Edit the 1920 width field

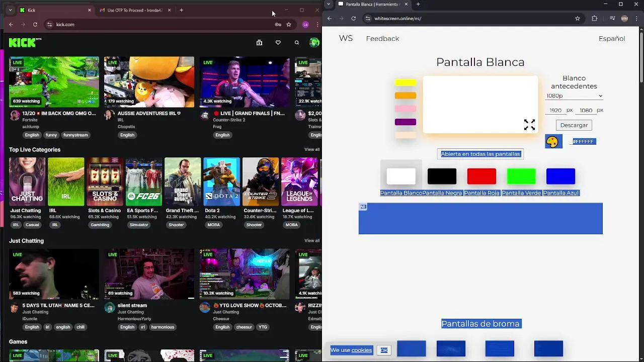click(x=555, y=110)
